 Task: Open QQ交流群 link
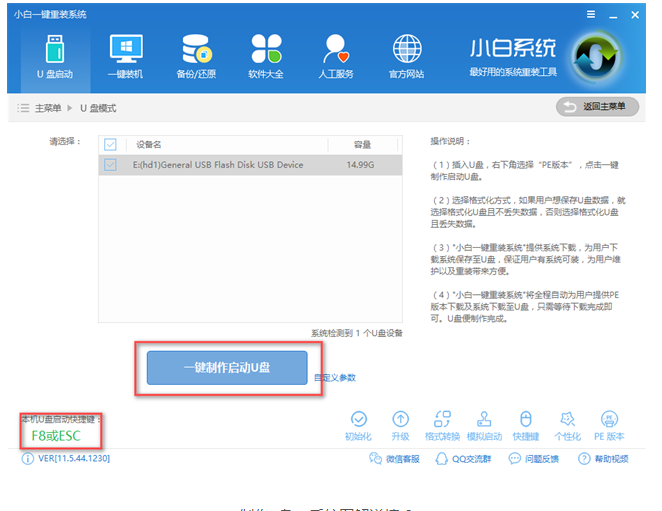tap(463, 459)
